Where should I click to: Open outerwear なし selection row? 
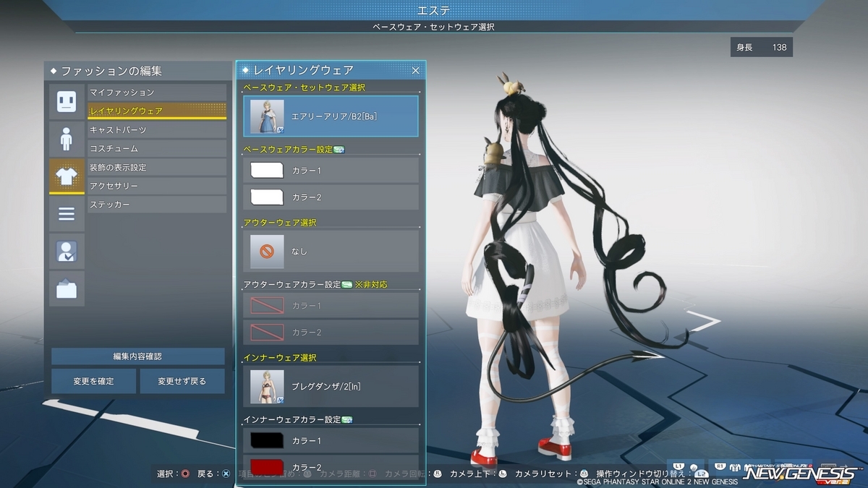(331, 251)
